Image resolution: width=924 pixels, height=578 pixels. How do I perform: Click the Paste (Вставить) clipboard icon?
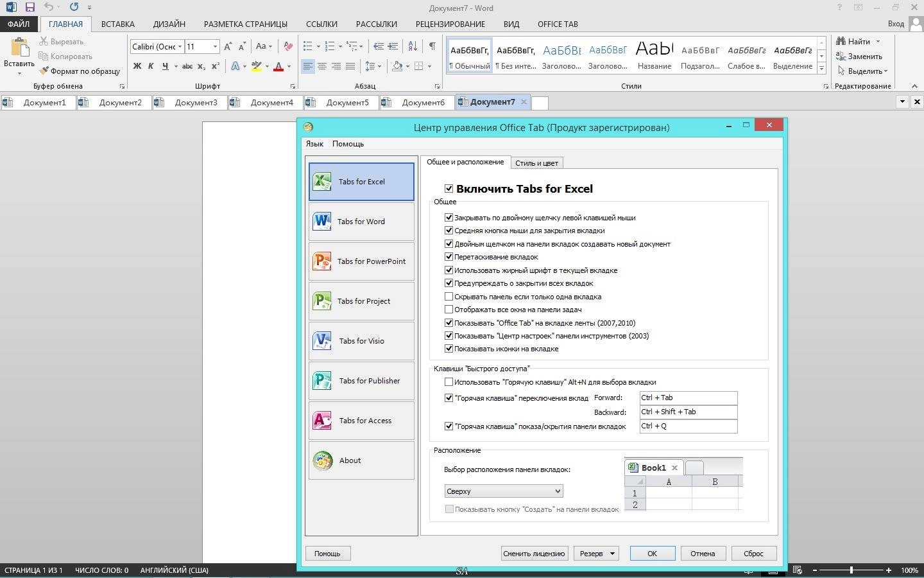[x=19, y=48]
